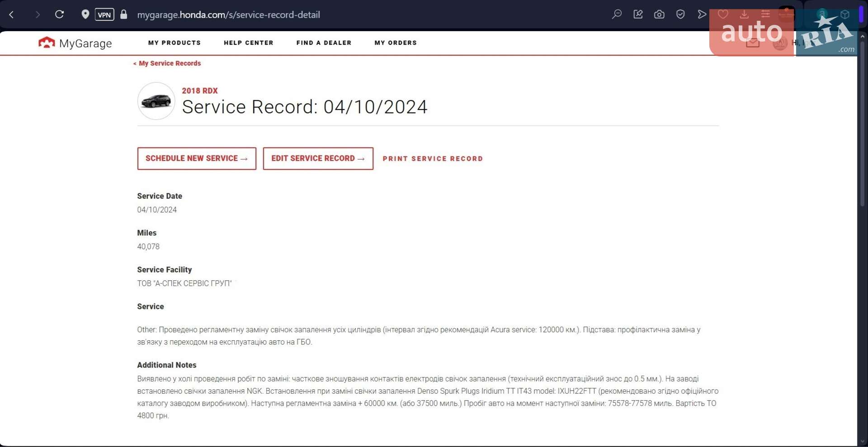Click the 2018 RDX model label
The width and height of the screenshot is (868, 447).
[200, 90]
